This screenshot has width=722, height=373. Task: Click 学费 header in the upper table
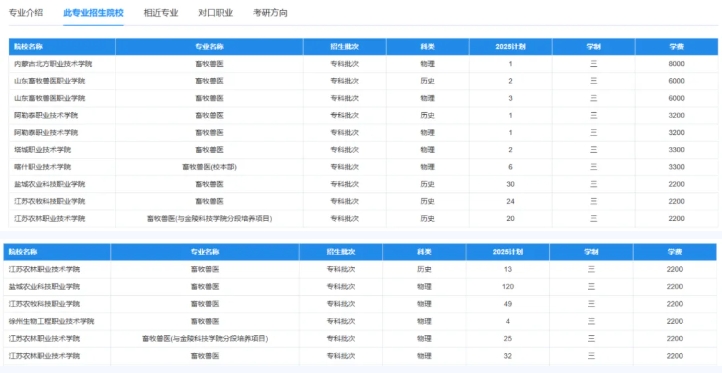click(676, 47)
